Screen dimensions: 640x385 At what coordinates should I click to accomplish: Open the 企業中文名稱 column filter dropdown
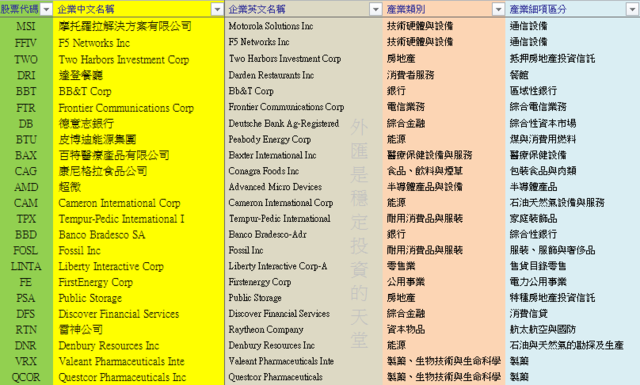pos(218,9)
